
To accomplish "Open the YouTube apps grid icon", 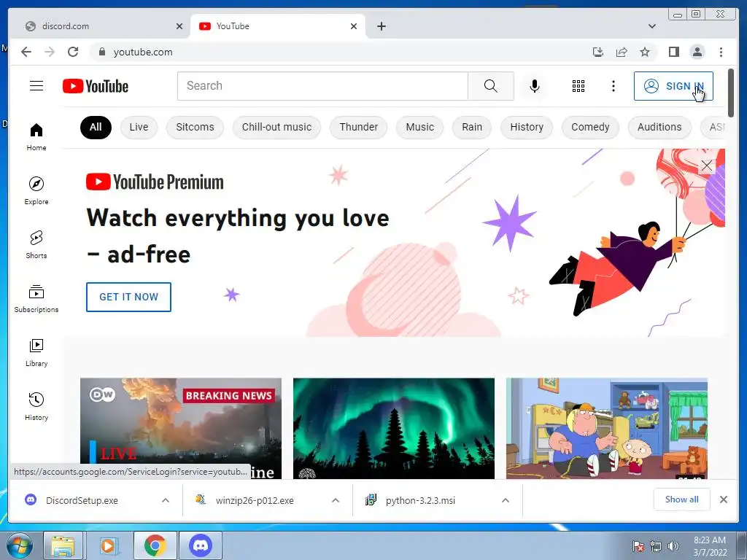I will coord(578,86).
